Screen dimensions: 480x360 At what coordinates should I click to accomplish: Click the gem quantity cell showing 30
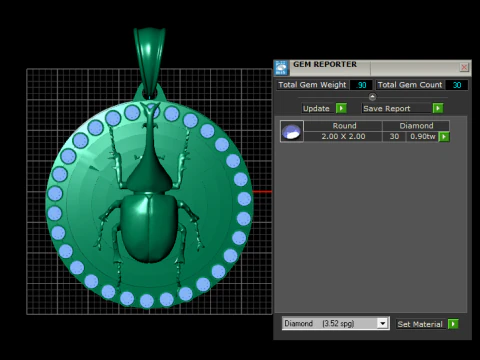pos(394,136)
